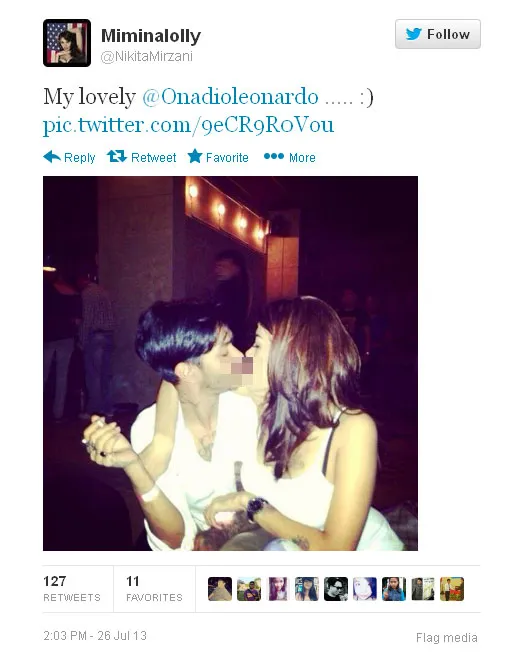Open the embedded tweet photo

230,363
